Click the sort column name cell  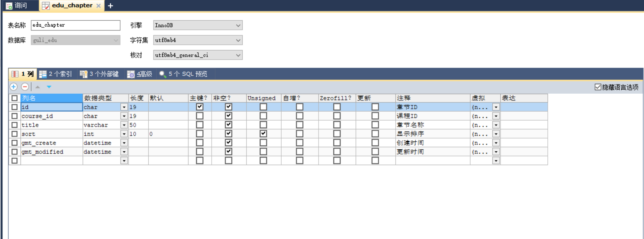point(52,134)
